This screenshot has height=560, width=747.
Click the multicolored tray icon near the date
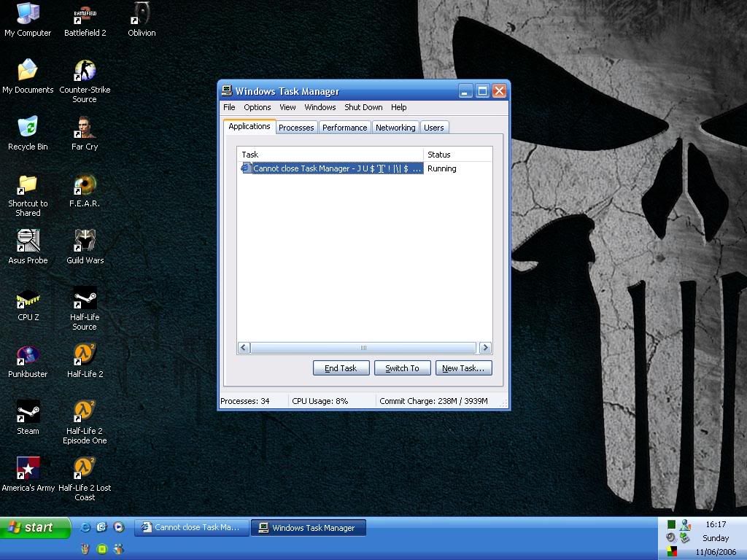pyautogui.click(x=671, y=551)
